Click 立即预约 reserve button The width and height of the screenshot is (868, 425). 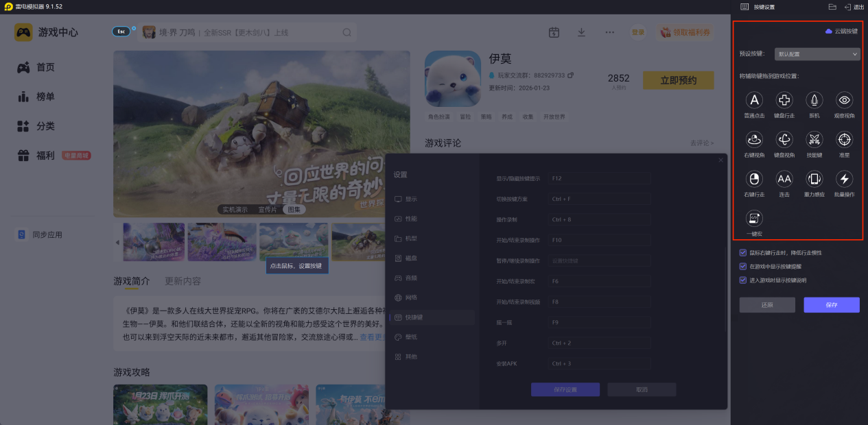pos(678,80)
